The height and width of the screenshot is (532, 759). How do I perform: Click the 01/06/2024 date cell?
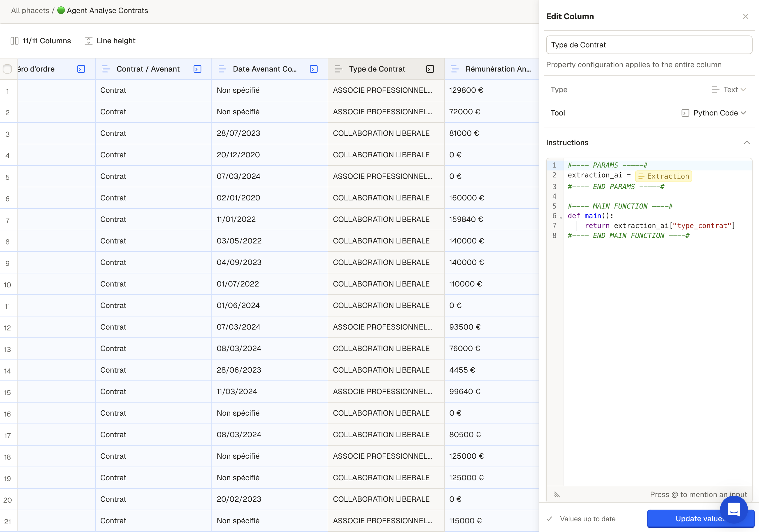click(x=270, y=305)
